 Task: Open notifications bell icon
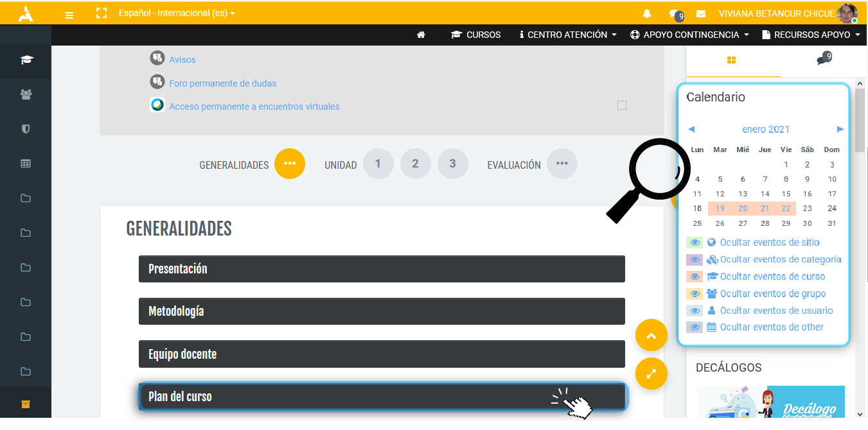pyautogui.click(x=647, y=13)
